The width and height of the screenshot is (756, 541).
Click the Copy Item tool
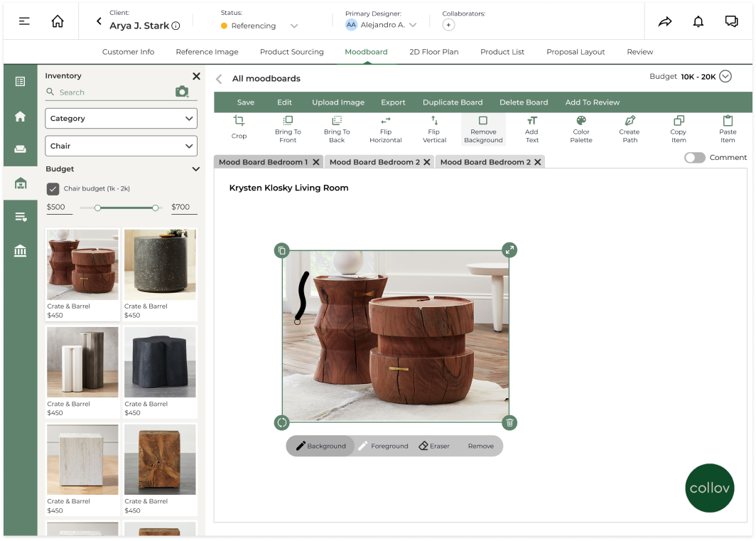(679, 129)
